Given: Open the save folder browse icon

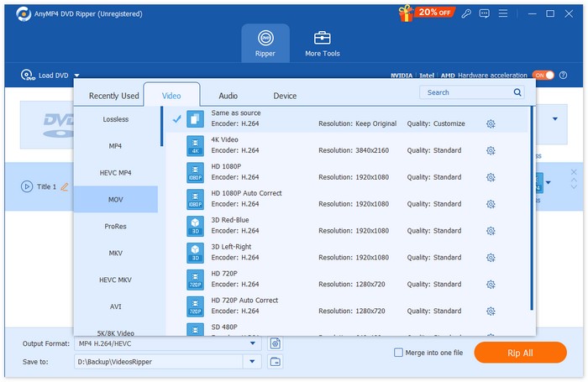Looking at the screenshot, I should tap(275, 362).
